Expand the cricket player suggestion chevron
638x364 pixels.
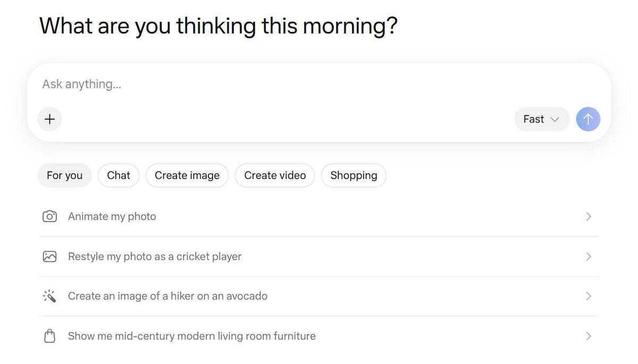tap(588, 256)
